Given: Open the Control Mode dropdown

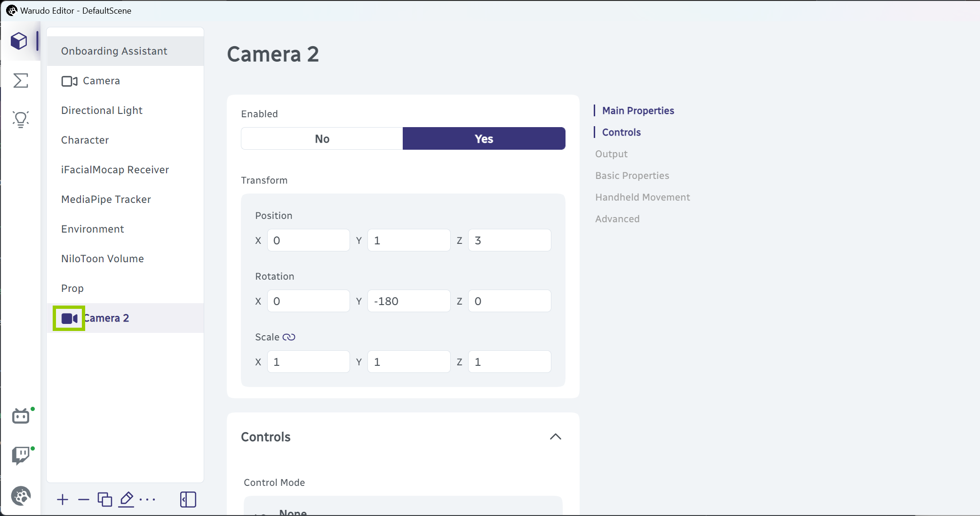Looking at the screenshot, I should tap(403, 508).
